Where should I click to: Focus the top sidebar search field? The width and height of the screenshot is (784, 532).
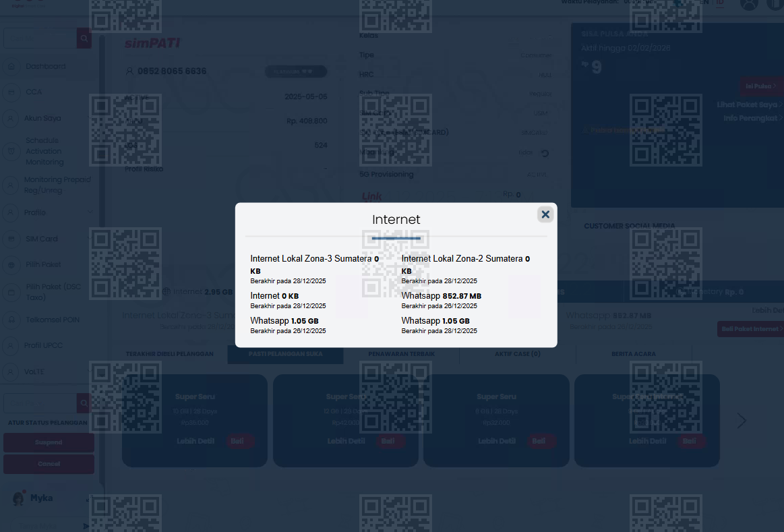[40, 38]
